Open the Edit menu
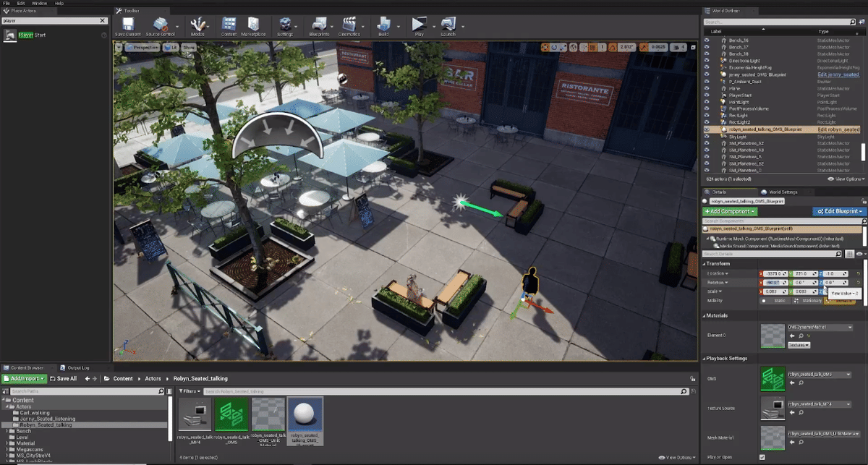868x465 pixels. click(21, 3)
